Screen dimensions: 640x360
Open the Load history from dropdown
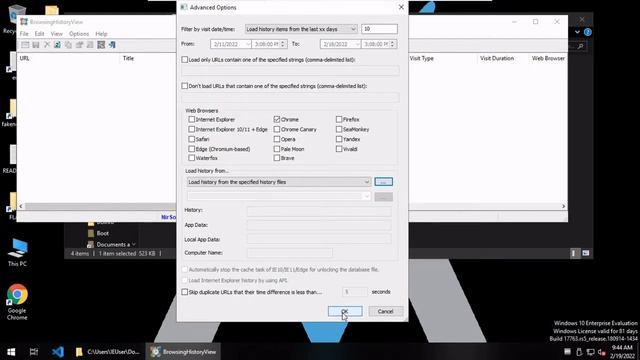[279, 182]
